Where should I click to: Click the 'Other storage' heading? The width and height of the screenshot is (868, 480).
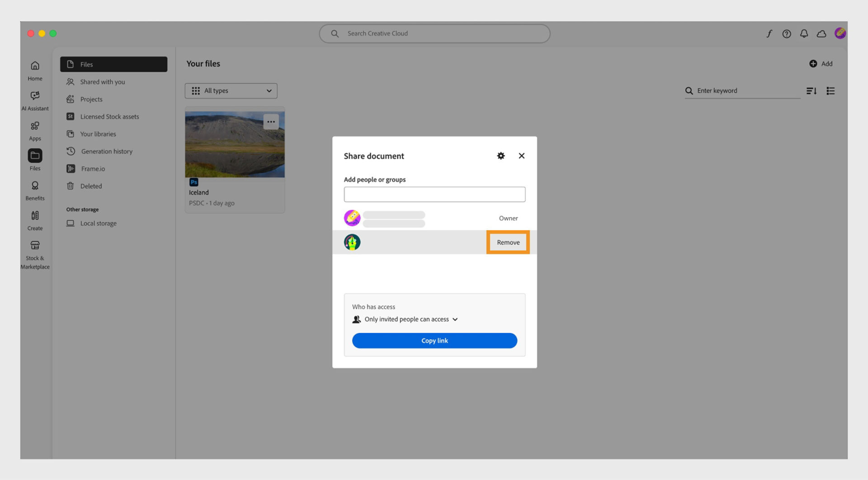(x=82, y=209)
